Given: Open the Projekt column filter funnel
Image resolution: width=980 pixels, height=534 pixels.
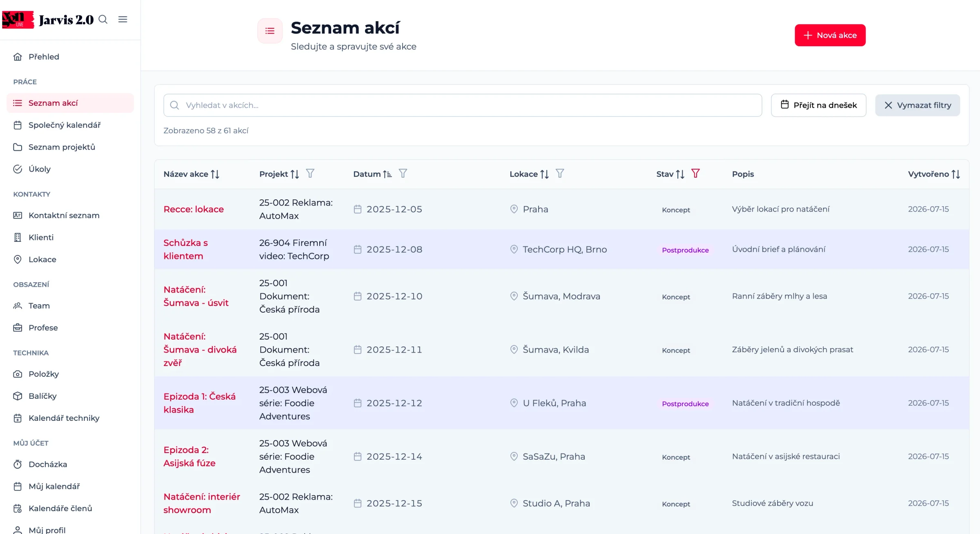Looking at the screenshot, I should (x=310, y=174).
